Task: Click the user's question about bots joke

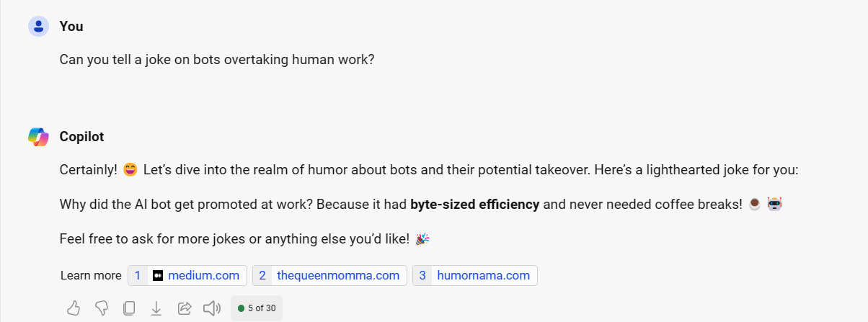Action: (x=217, y=60)
